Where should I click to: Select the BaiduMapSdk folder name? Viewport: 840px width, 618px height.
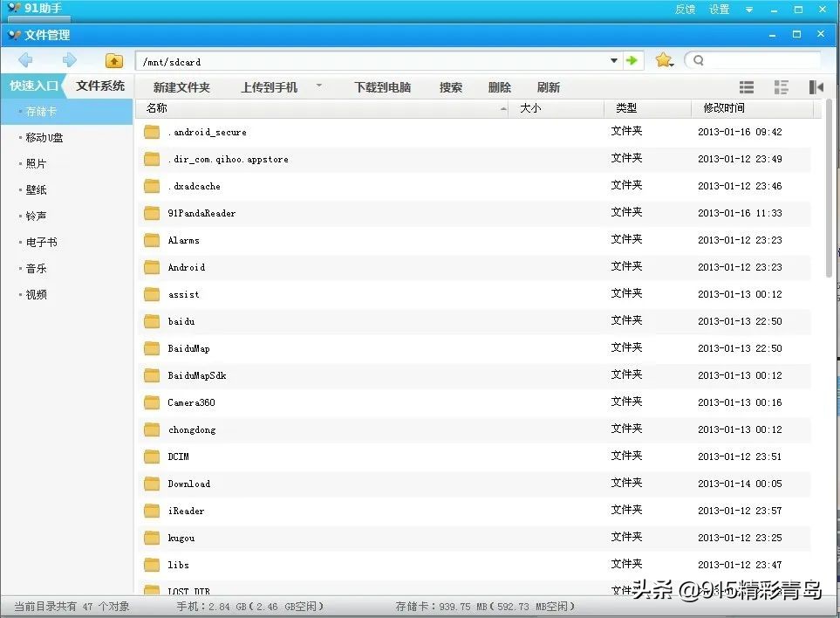197,375
